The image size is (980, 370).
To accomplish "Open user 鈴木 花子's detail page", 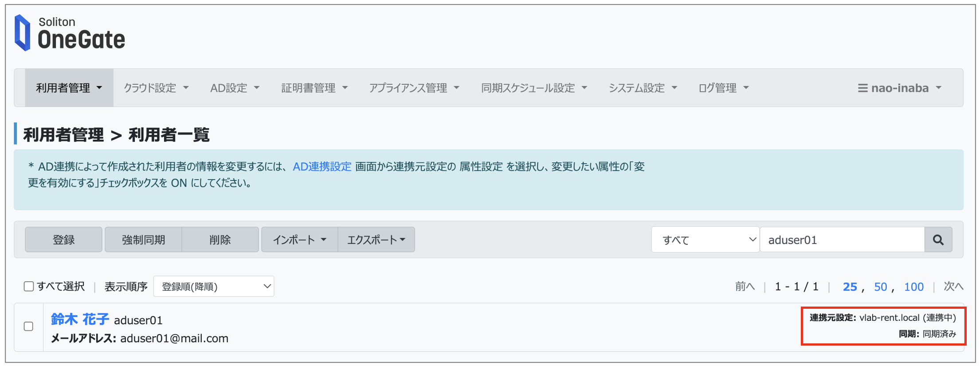I will (x=79, y=319).
